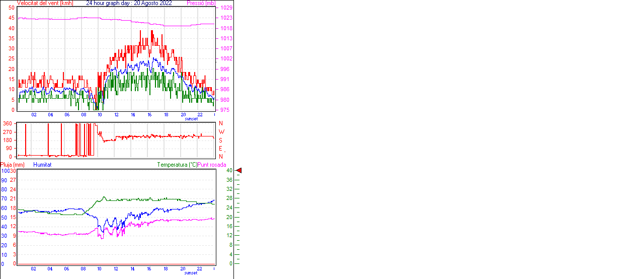Click the blue 'Humitat' legend label
The height and width of the screenshot is (279, 644).
tap(42, 165)
